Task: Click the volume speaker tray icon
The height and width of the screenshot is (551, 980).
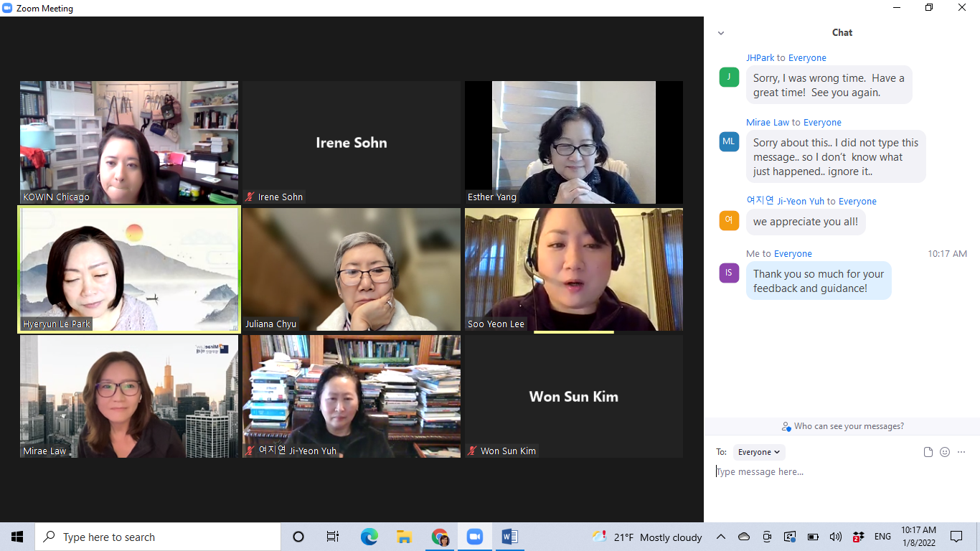Action: pos(835,537)
